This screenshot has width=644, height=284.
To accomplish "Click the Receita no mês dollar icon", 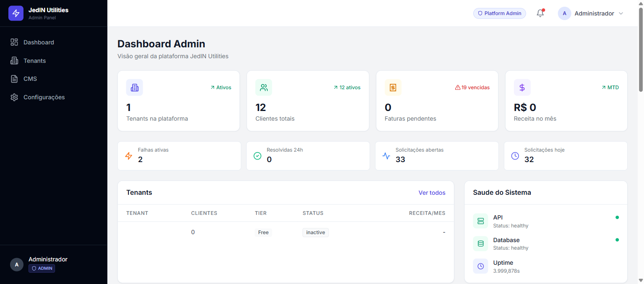I will pos(522,88).
